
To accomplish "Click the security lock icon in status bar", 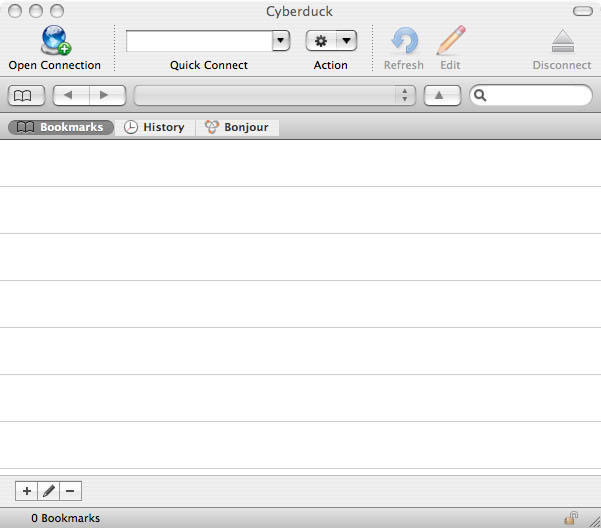I will (571, 518).
